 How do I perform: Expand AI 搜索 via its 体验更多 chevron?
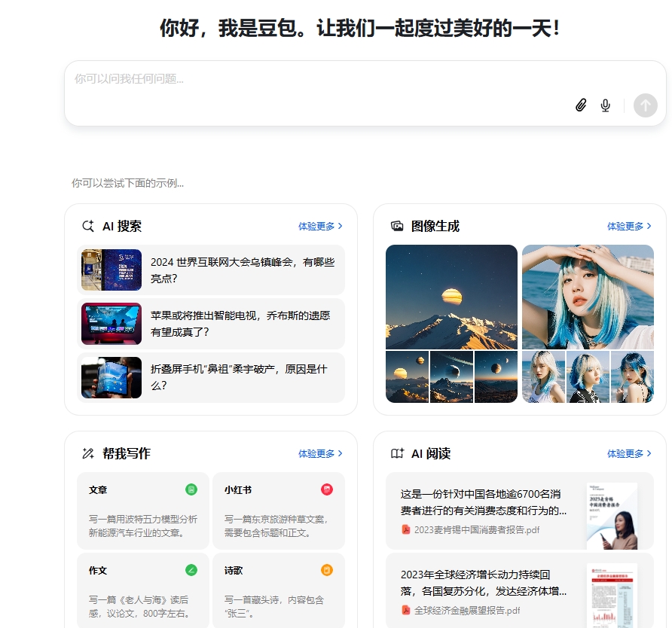point(320,225)
